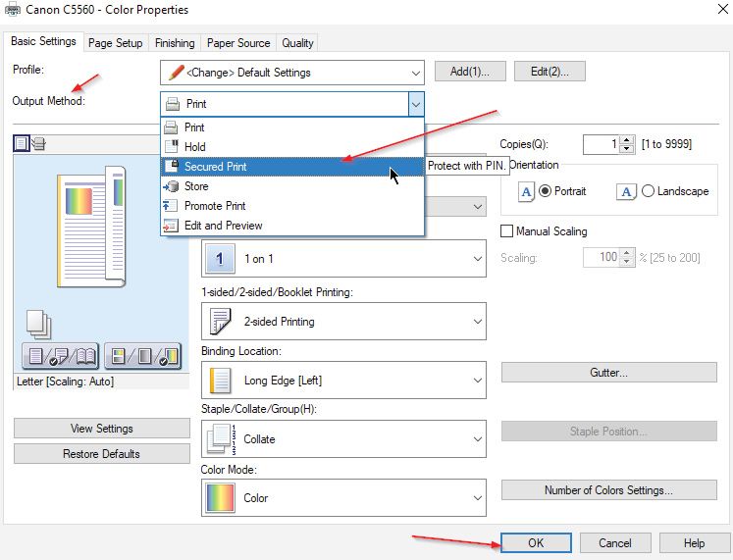Click the Secured Print lock icon
The width and height of the screenshot is (733, 560).
tap(172, 167)
